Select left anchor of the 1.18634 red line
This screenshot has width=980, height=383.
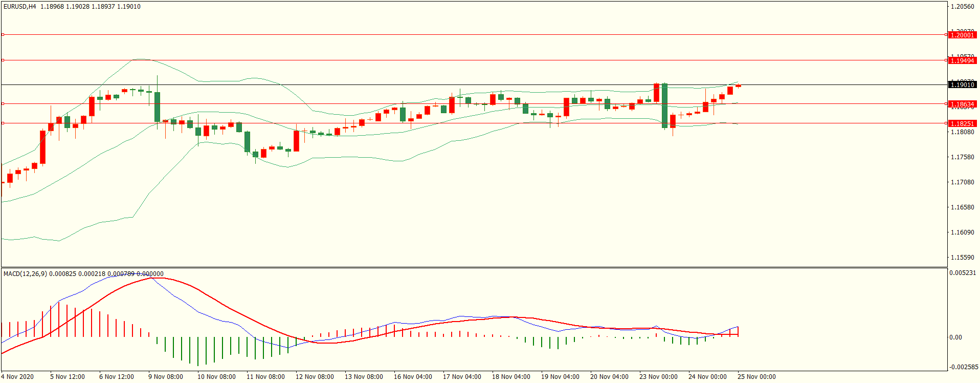click(3, 104)
